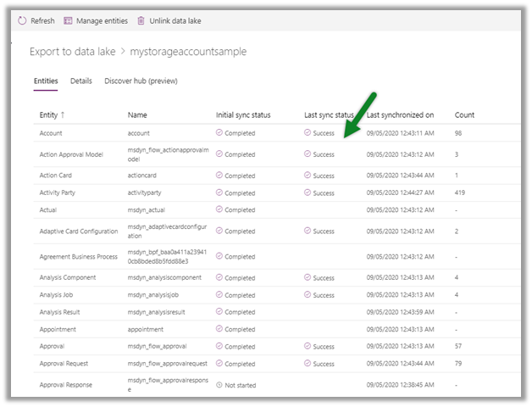Click the Last synchronized on column header
The height and width of the screenshot is (407, 532).
(x=400, y=114)
